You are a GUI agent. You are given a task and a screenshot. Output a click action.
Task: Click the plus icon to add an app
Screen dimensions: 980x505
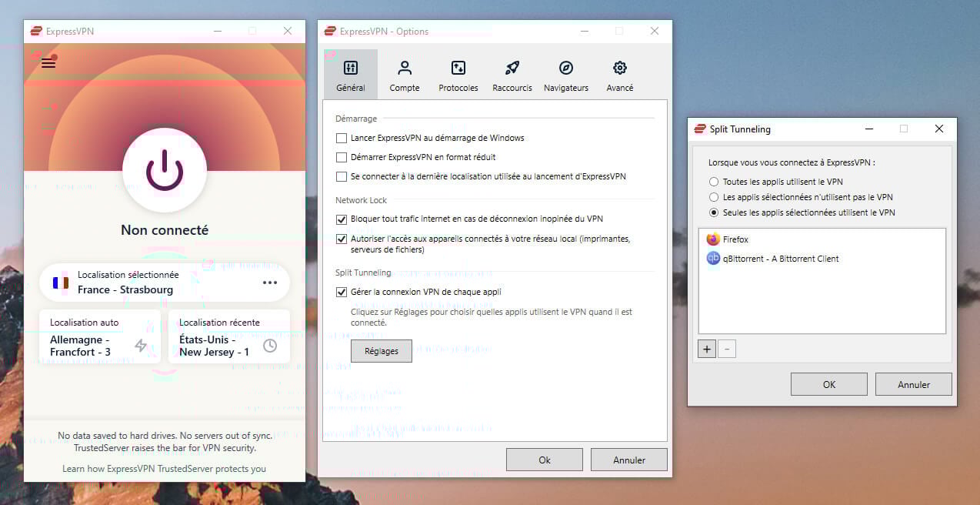[x=706, y=349]
